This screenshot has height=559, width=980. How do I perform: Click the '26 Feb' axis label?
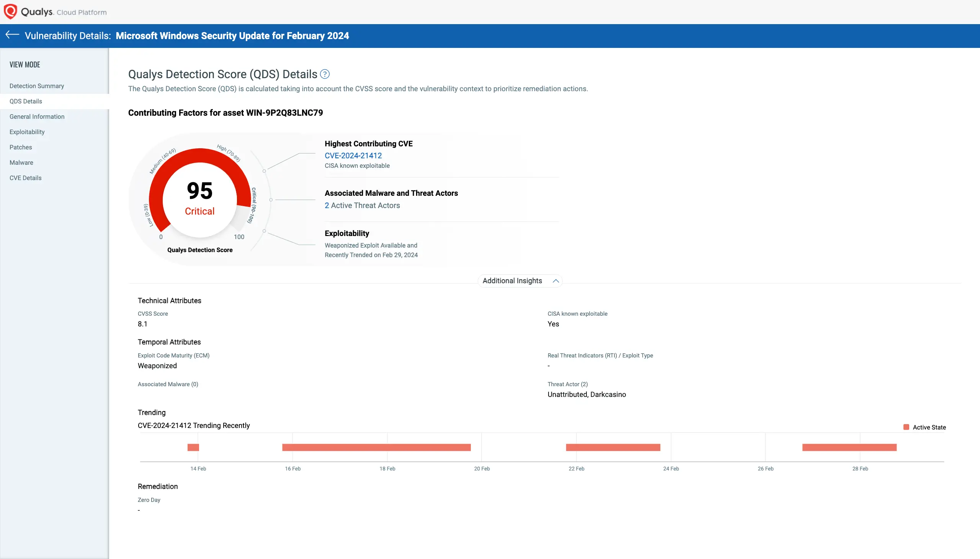click(x=766, y=469)
